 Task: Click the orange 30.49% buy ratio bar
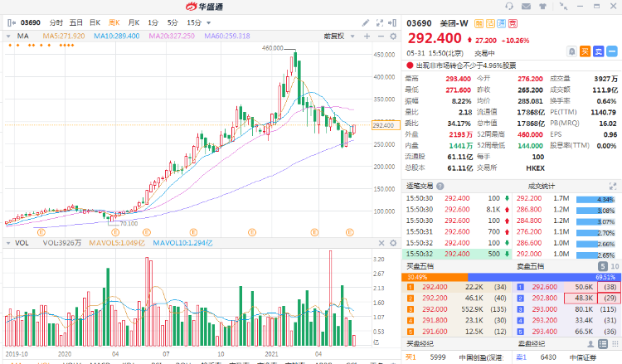(x=435, y=277)
